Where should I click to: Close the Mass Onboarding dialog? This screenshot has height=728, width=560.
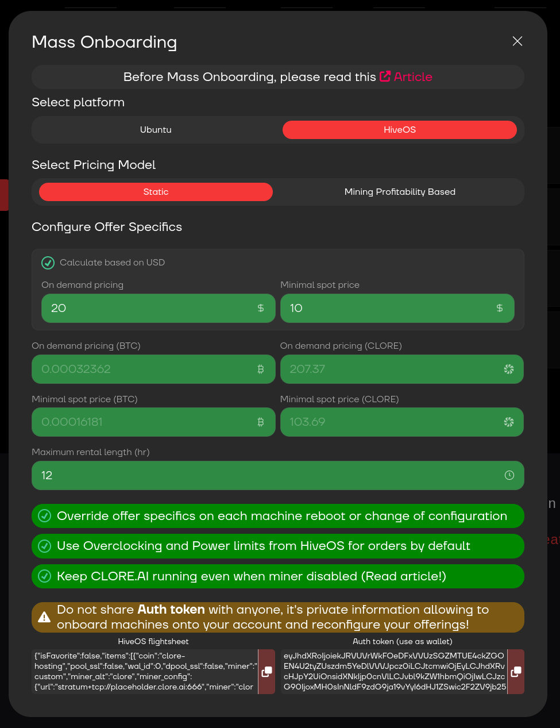coord(517,41)
